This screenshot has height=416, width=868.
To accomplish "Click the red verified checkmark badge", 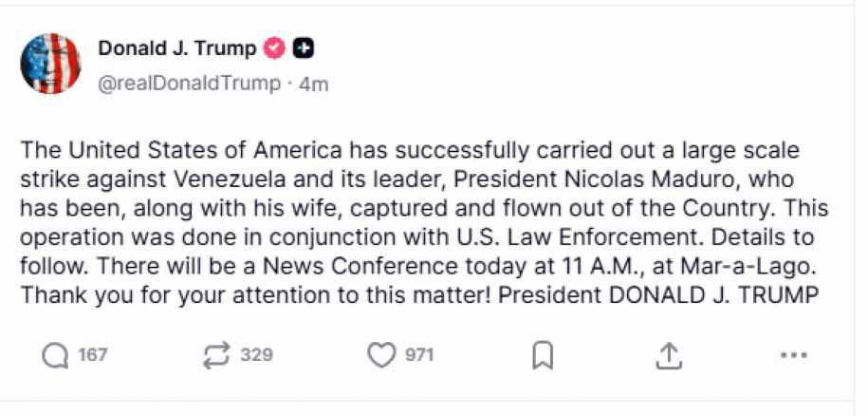I will [x=275, y=47].
